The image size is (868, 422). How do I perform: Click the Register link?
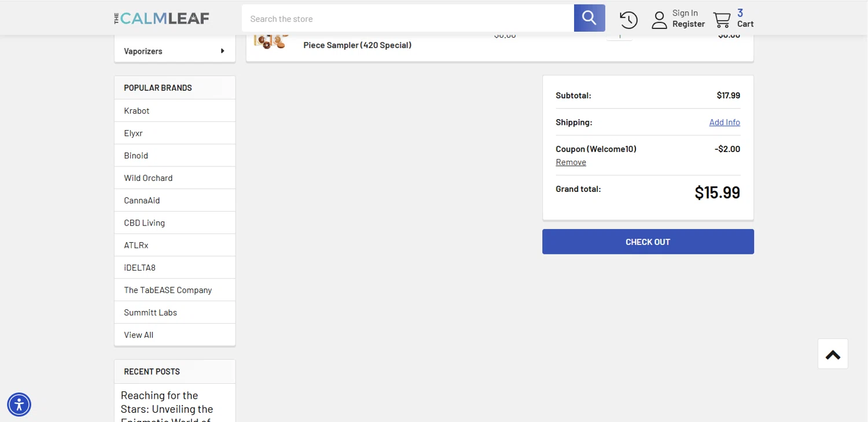coord(689,24)
